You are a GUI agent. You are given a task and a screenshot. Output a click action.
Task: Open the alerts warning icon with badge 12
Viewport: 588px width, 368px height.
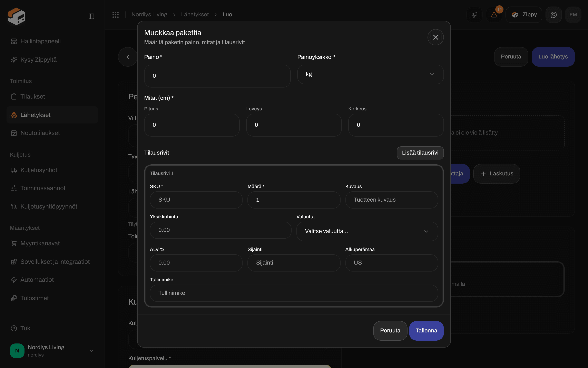494,15
